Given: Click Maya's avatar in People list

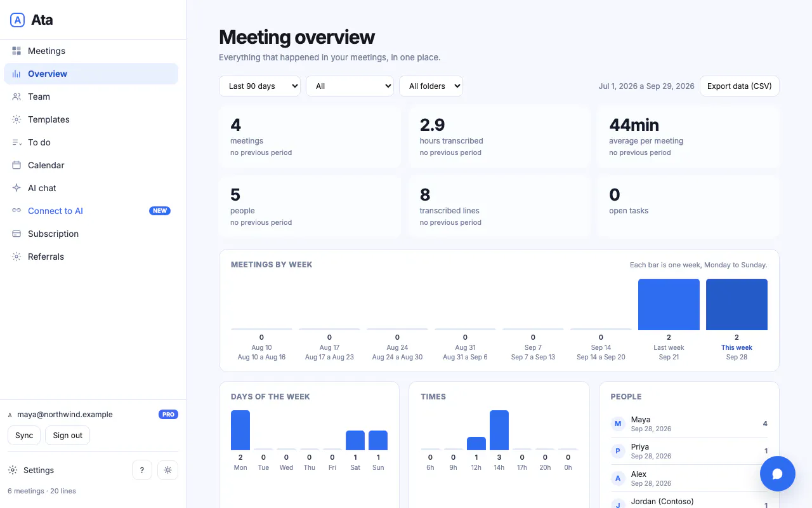Looking at the screenshot, I should (x=619, y=424).
